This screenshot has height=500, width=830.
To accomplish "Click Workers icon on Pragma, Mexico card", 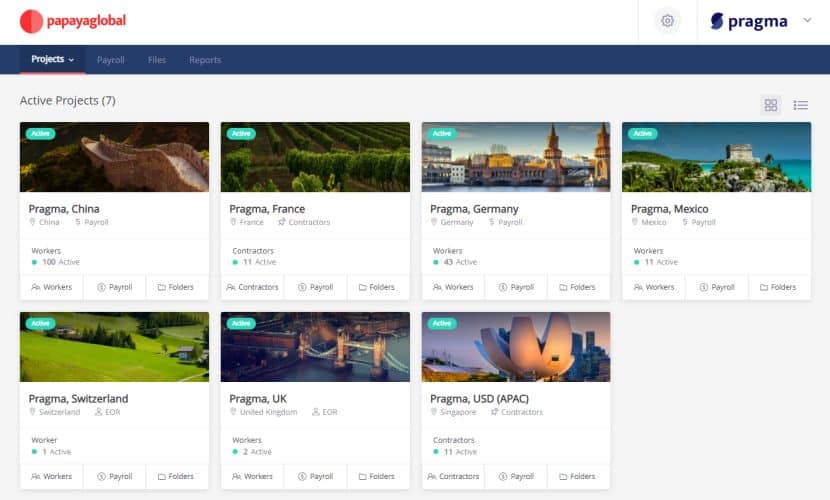I will tap(639, 287).
